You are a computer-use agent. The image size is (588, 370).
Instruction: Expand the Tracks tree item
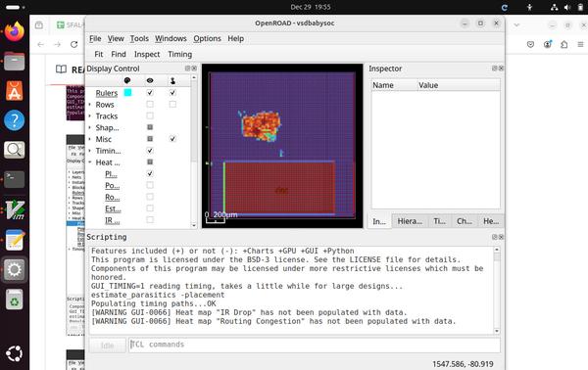pos(89,116)
